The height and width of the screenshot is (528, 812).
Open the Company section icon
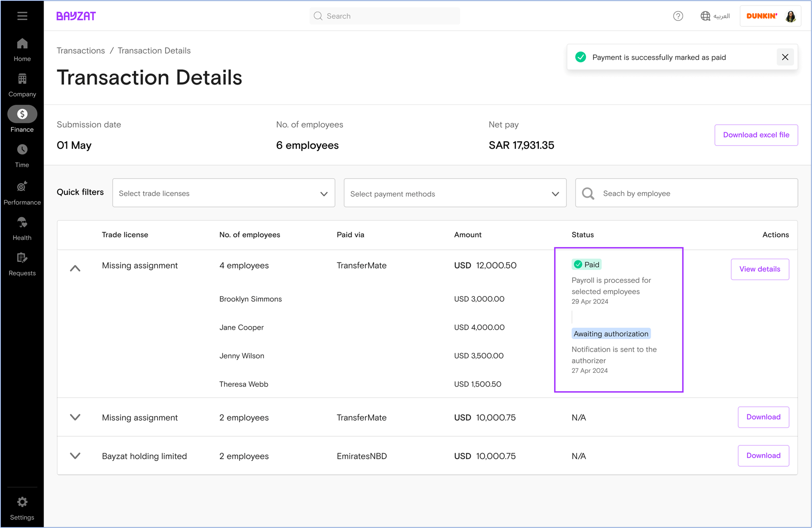pyautogui.click(x=22, y=79)
